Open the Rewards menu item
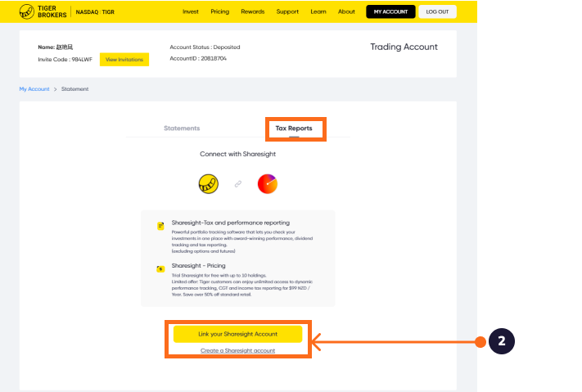This screenshot has height=392, width=582. coord(253,11)
